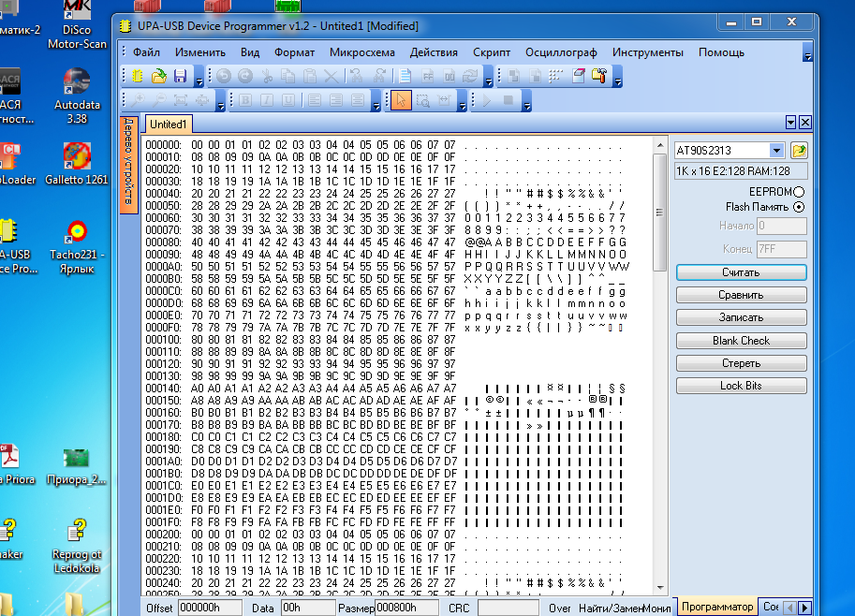855x616 pixels.
Task: Click the script Run play icon
Action: click(487, 101)
